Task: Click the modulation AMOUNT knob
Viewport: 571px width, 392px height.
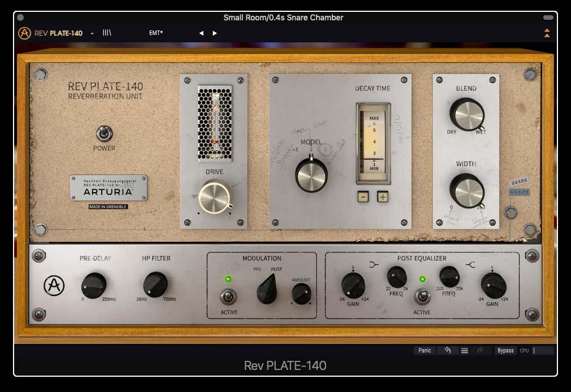Action: (x=301, y=294)
